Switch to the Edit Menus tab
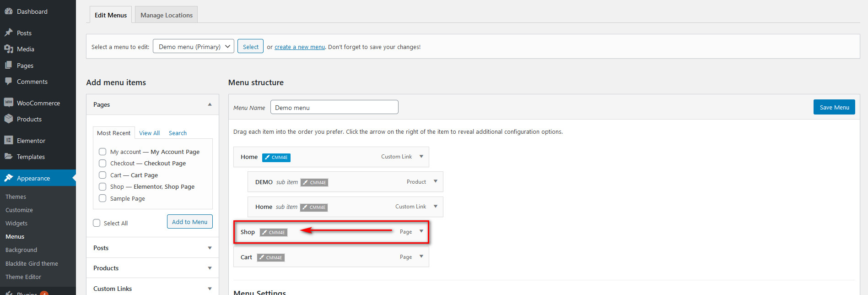Screen dimensions: 868x295 pyautogui.click(x=111, y=15)
